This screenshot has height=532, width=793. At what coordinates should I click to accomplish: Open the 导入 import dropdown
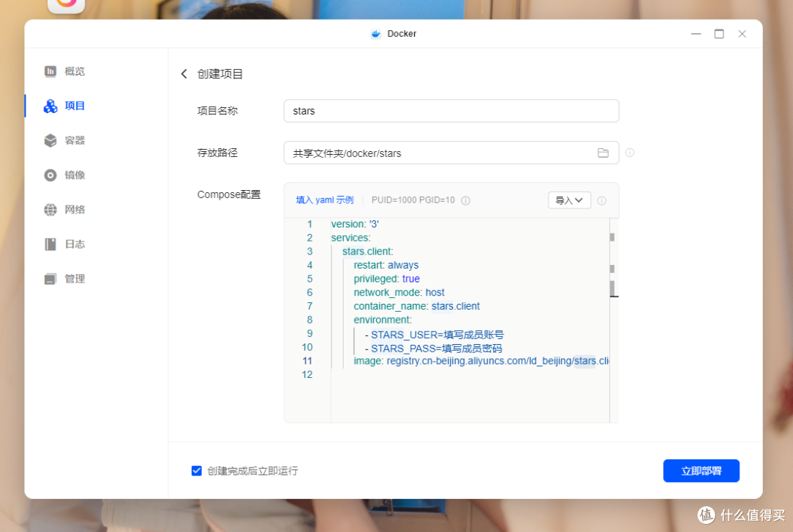click(x=569, y=200)
